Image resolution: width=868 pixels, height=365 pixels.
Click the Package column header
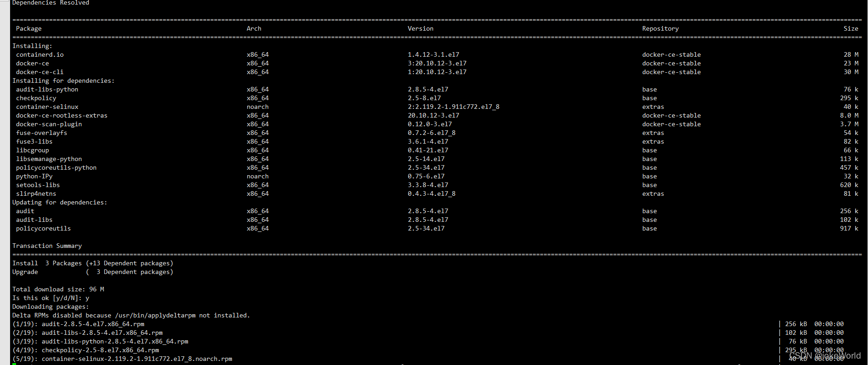(29, 28)
